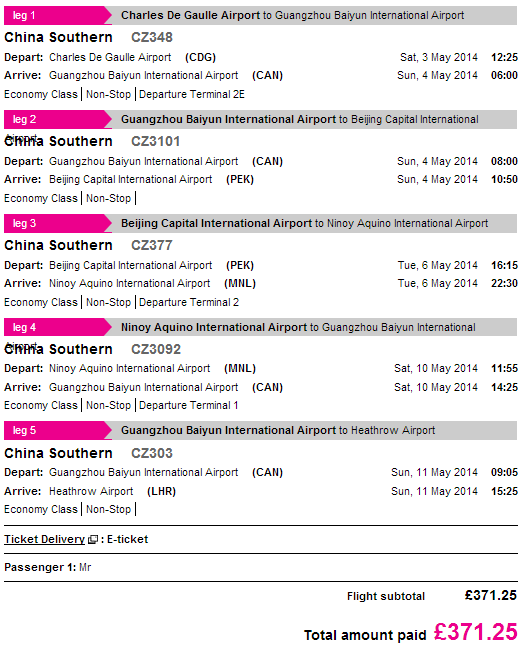Click flight number CZ348
The image size is (525, 647).
coord(151,37)
